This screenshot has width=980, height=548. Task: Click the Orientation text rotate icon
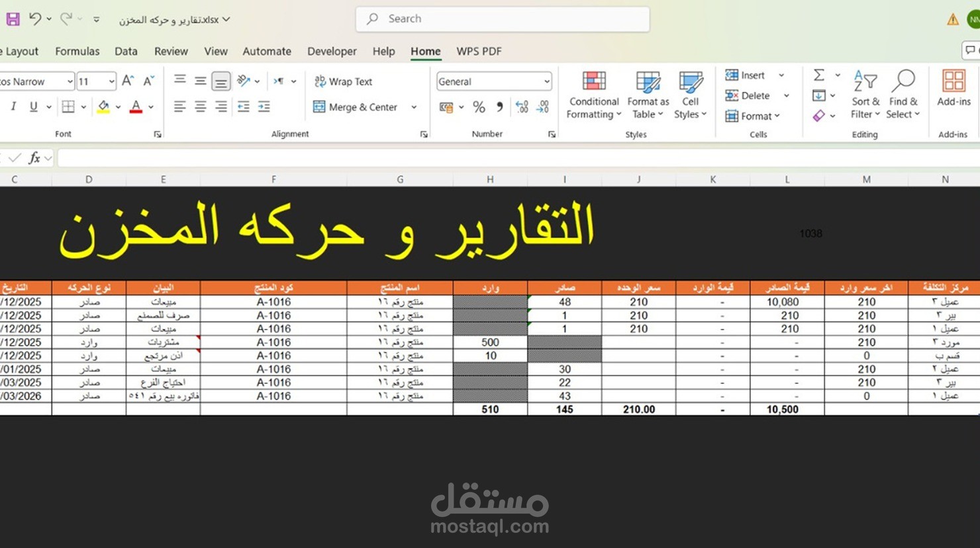pos(244,81)
